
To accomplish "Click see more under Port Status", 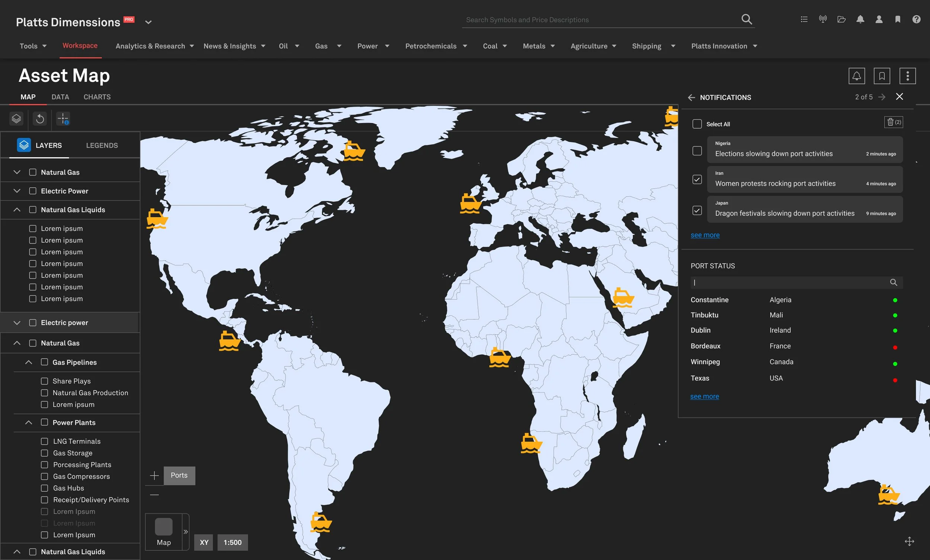I will (704, 396).
